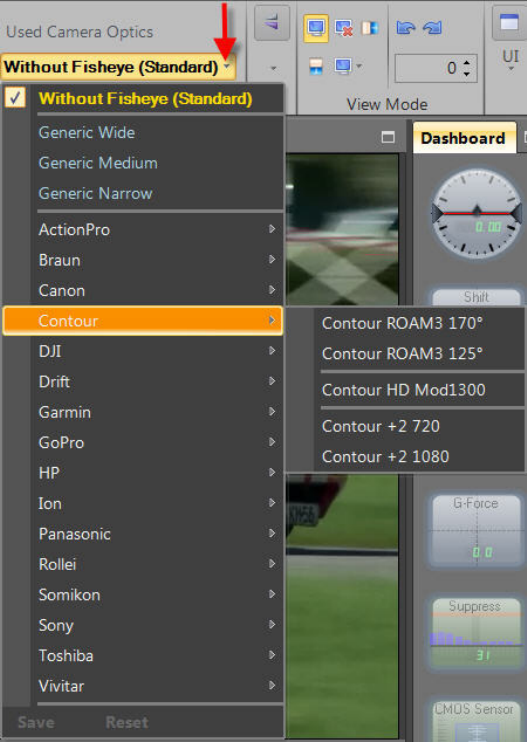The width and height of the screenshot is (527, 742).
Task: Select the highlighted full monitor view icon
Action: pos(316,27)
